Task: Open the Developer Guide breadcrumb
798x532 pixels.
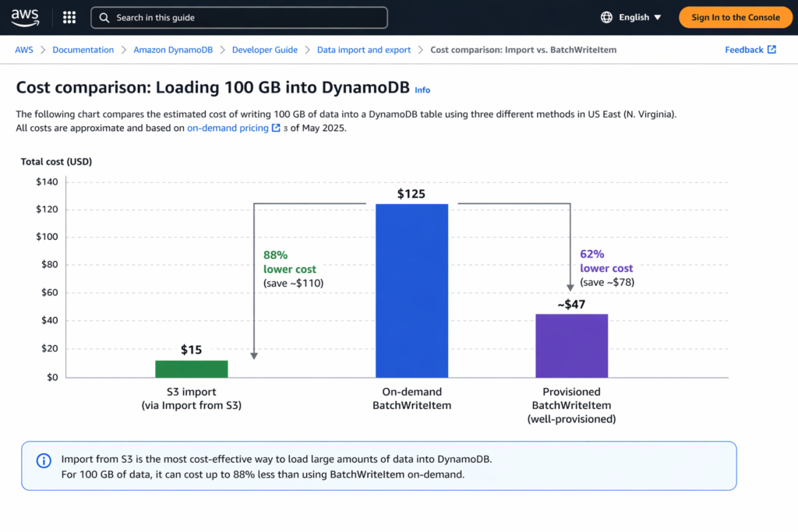Action: coord(265,49)
